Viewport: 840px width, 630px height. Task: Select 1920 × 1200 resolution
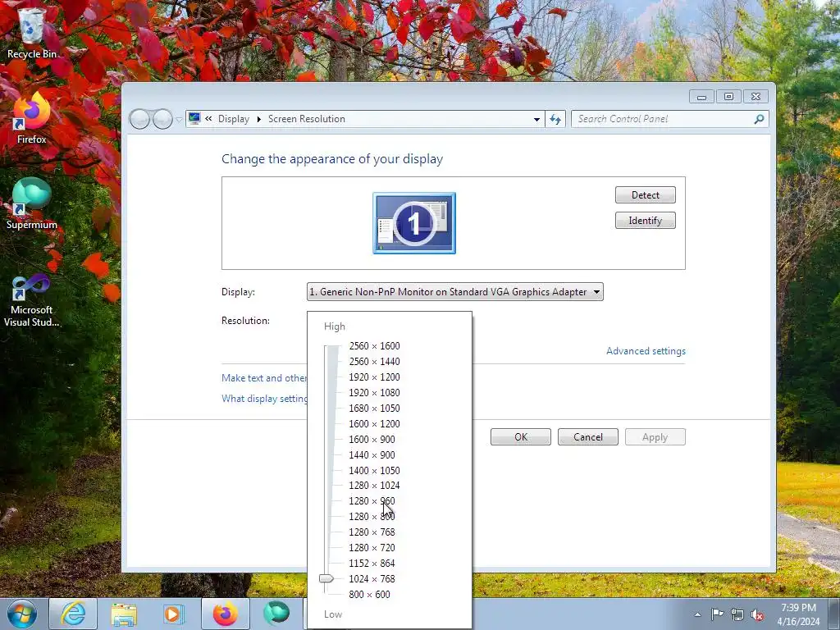(374, 377)
